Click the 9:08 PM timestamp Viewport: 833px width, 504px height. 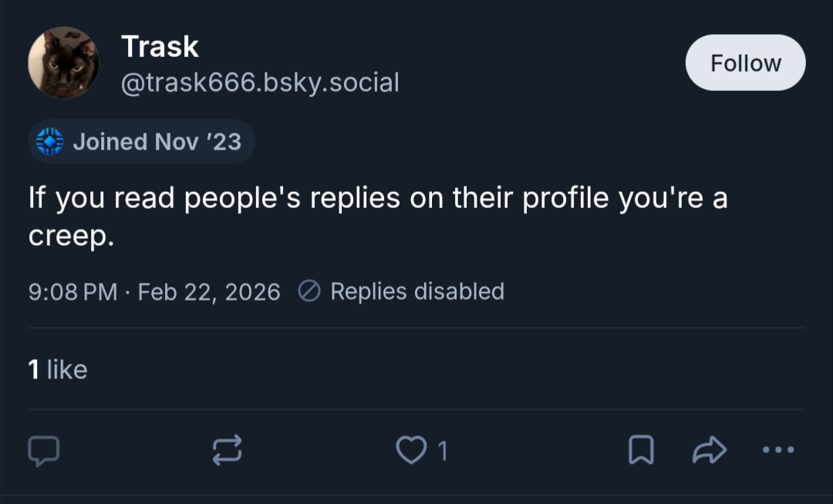pyautogui.click(x=73, y=292)
